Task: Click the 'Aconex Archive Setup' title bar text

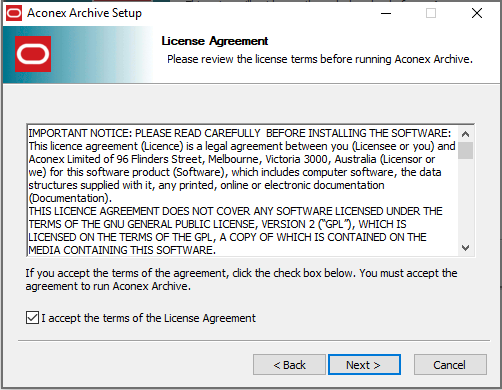Action: [84, 13]
